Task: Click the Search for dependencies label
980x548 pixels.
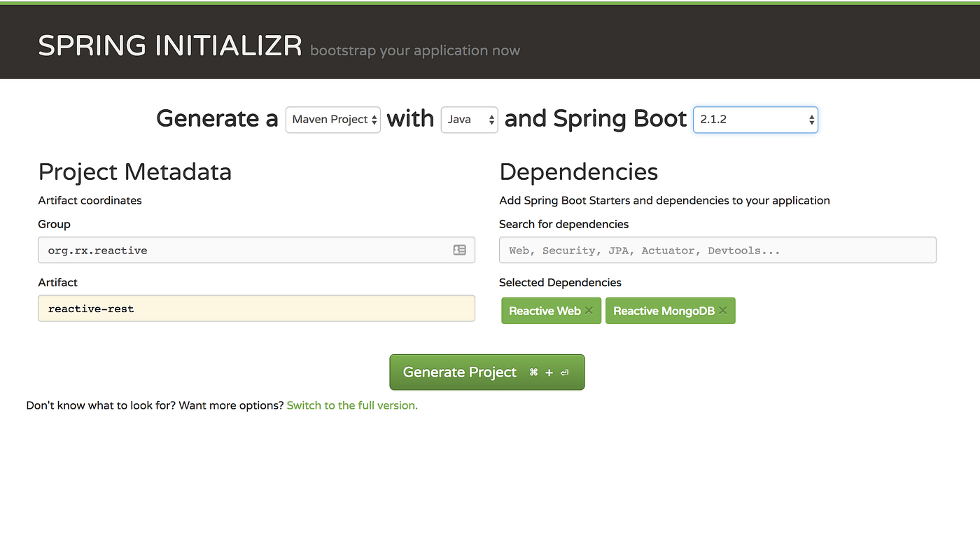Action: (564, 224)
